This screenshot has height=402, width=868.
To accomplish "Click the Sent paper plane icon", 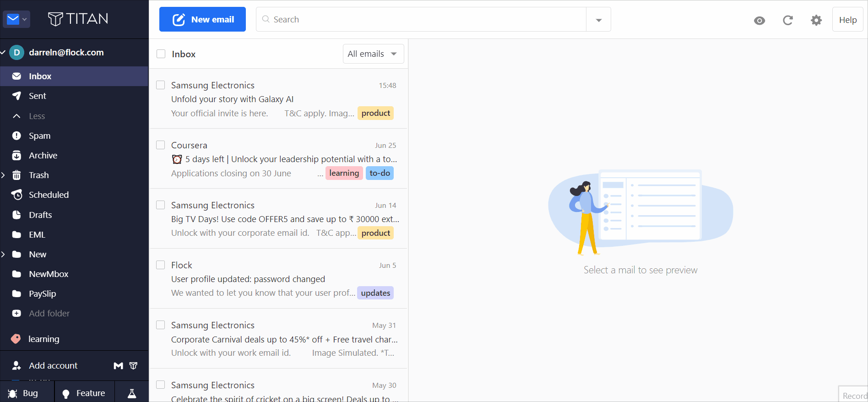I will pos(16,96).
